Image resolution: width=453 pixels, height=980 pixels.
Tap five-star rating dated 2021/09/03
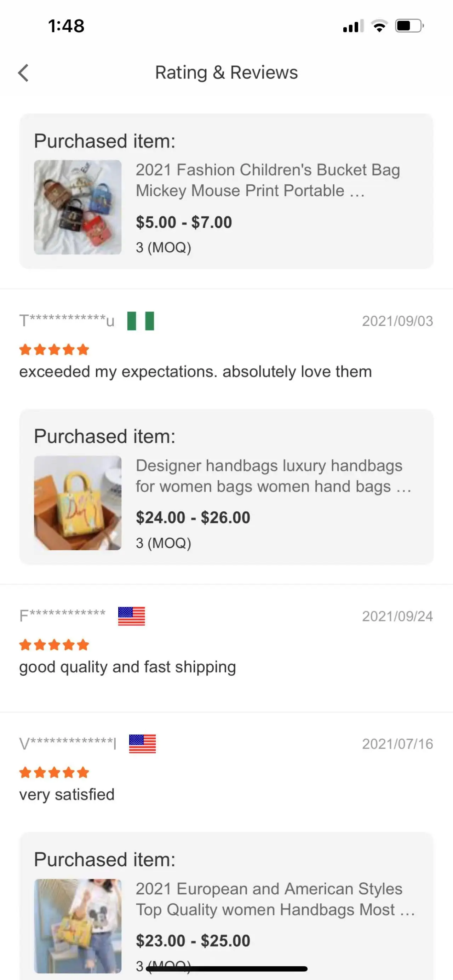point(54,350)
